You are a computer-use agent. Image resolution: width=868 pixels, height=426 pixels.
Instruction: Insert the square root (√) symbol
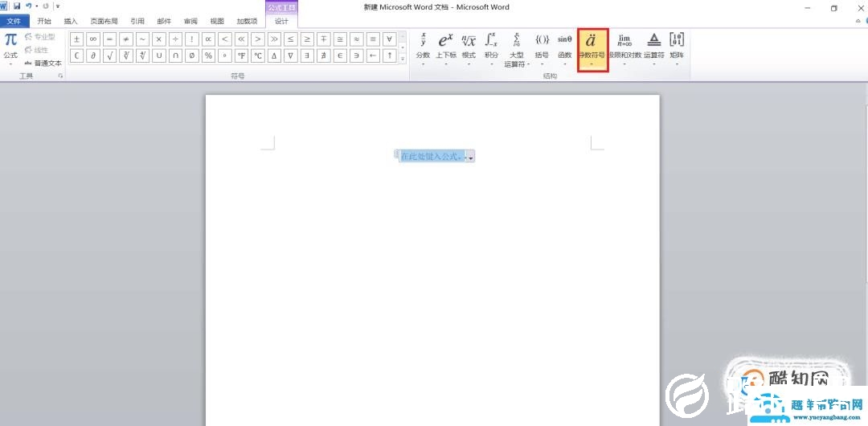point(109,56)
